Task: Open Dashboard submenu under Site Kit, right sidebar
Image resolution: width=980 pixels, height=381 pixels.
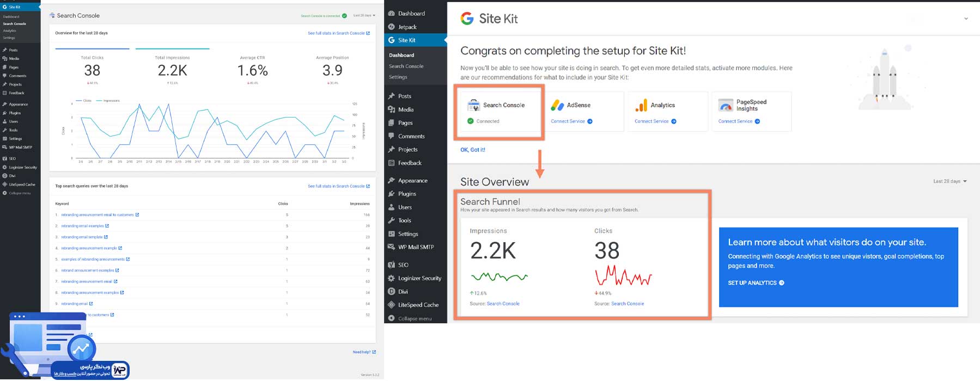Action: point(401,55)
